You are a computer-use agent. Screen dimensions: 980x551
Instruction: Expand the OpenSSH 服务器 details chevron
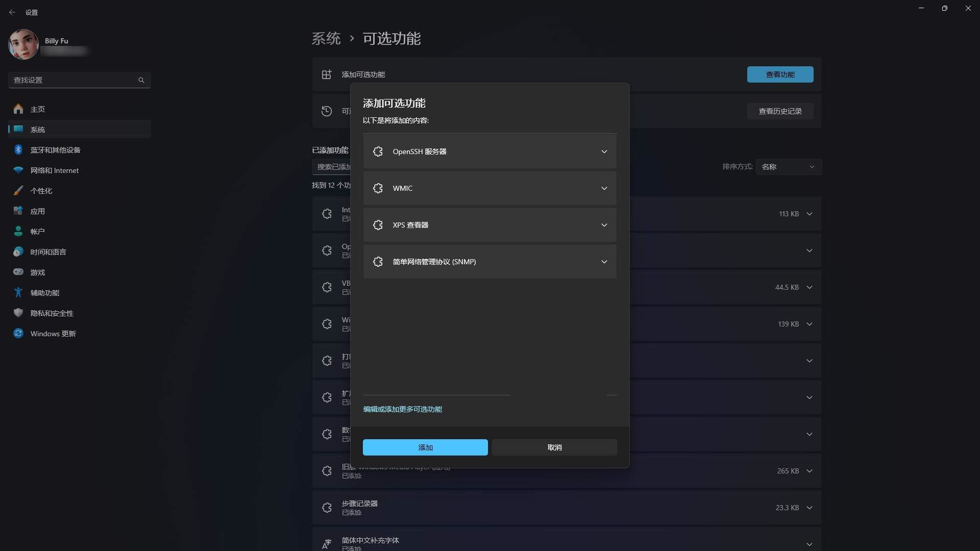point(604,152)
